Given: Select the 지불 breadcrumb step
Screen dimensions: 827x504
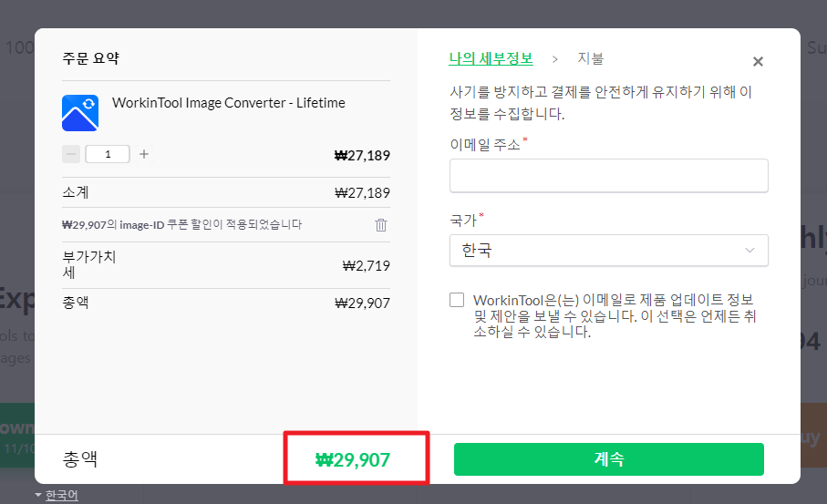Looking at the screenshot, I should [590, 58].
